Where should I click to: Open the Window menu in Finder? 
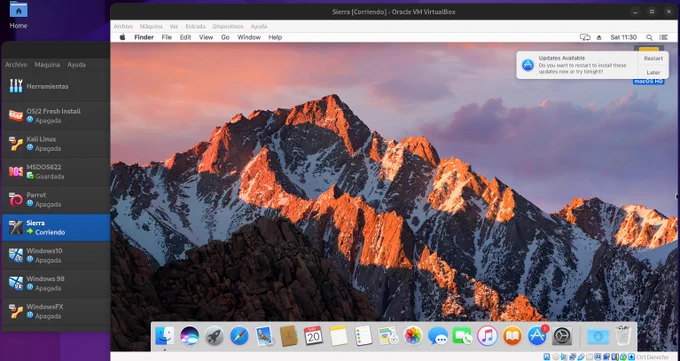tap(249, 37)
